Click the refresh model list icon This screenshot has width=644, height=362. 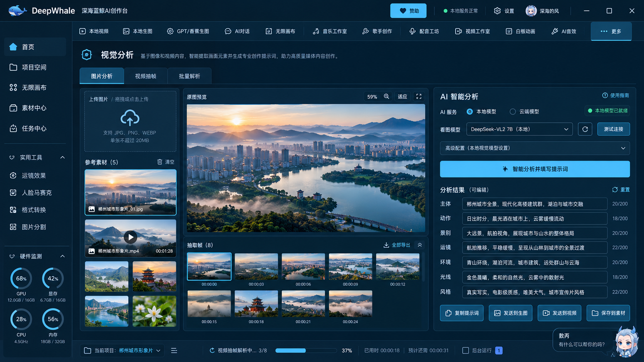coord(585,129)
